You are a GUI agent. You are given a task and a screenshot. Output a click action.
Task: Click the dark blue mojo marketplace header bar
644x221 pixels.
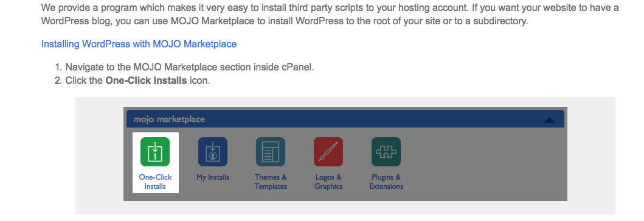click(x=345, y=119)
